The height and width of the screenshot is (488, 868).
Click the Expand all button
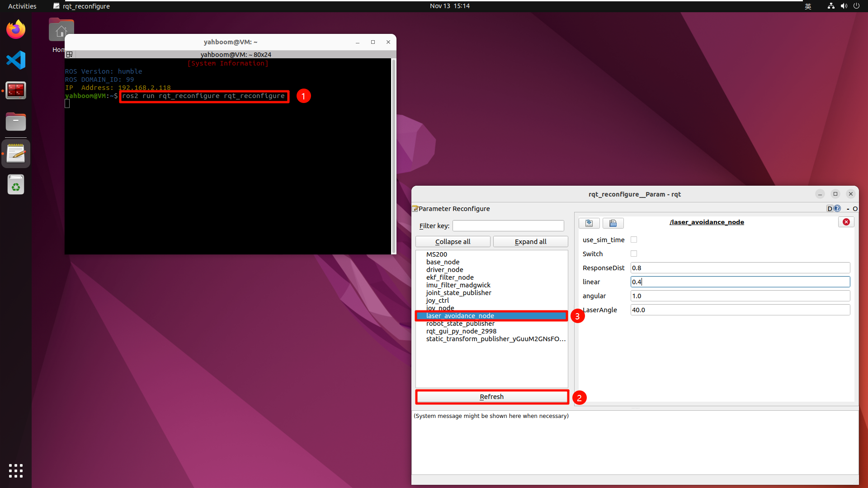(530, 242)
